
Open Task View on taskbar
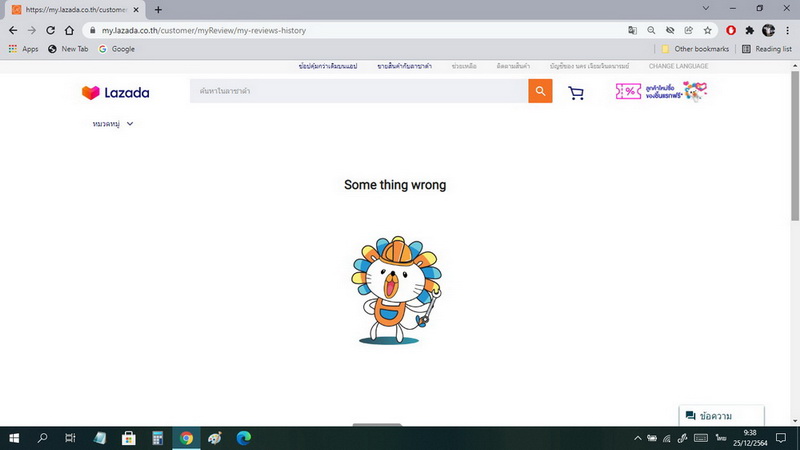pyautogui.click(x=70, y=438)
